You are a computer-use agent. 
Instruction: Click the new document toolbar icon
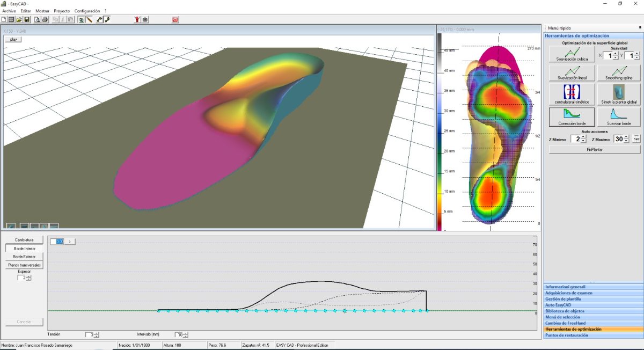[x=4, y=19]
